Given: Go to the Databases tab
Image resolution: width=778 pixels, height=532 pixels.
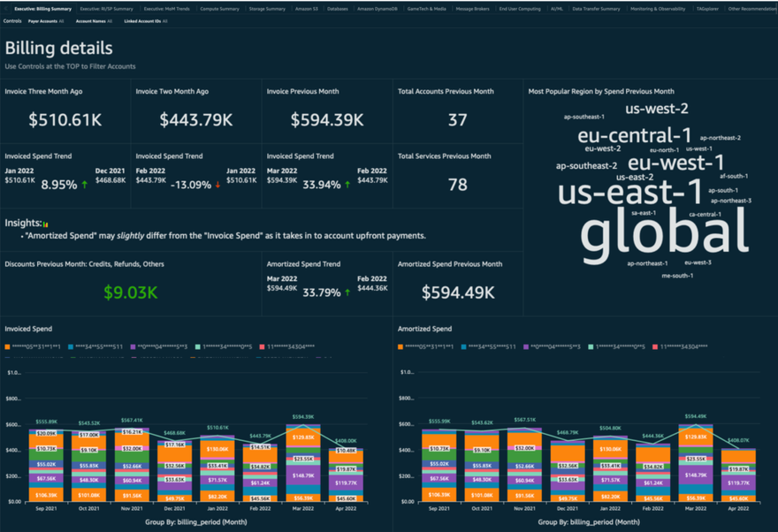Looking at the screenshot, I should tap(338, 8).
